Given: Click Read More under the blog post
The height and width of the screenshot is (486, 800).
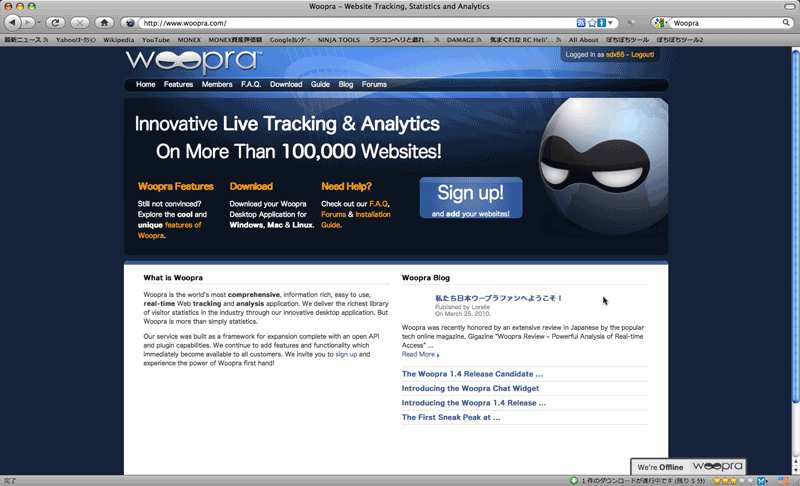Looking at the screenshot, I should point(420,354).
